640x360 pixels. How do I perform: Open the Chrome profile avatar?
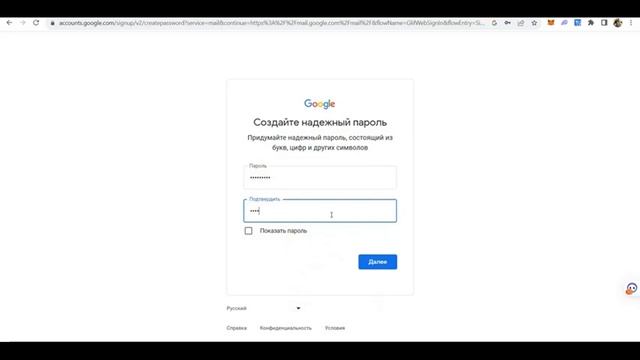click(618, 23)
